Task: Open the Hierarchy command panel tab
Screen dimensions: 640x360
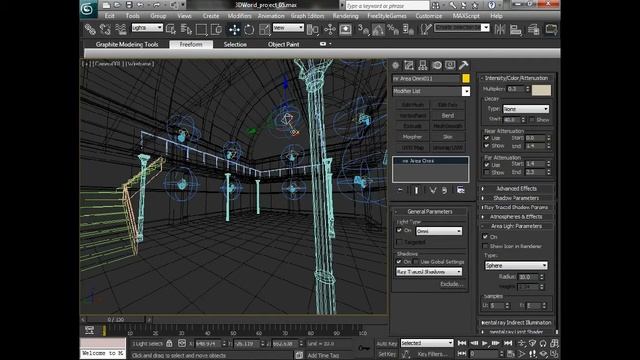Action: click(x=423, y=65)
